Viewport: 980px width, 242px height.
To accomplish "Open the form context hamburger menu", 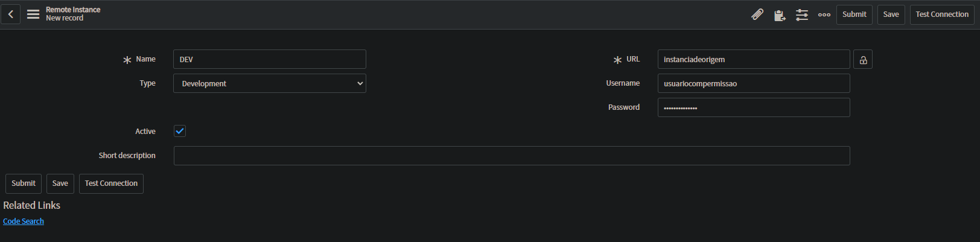I will coord(33,14).
